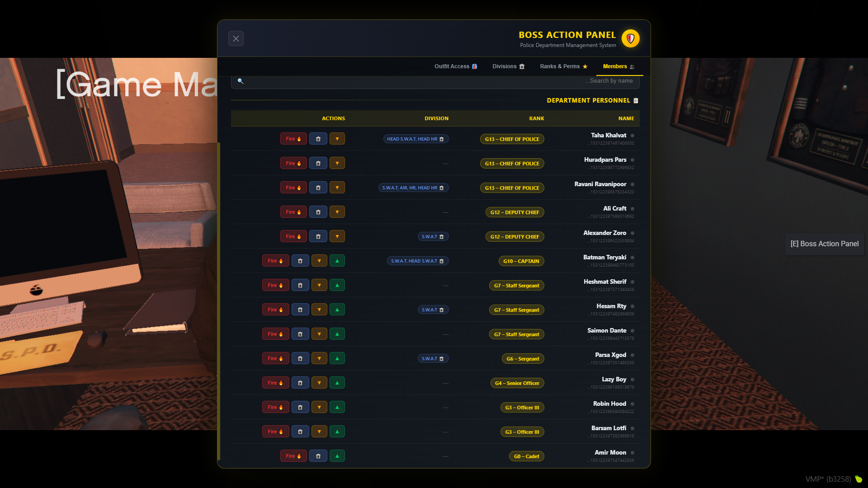Click the G6 – Sergeant rank badge

(x=523, y=359)
